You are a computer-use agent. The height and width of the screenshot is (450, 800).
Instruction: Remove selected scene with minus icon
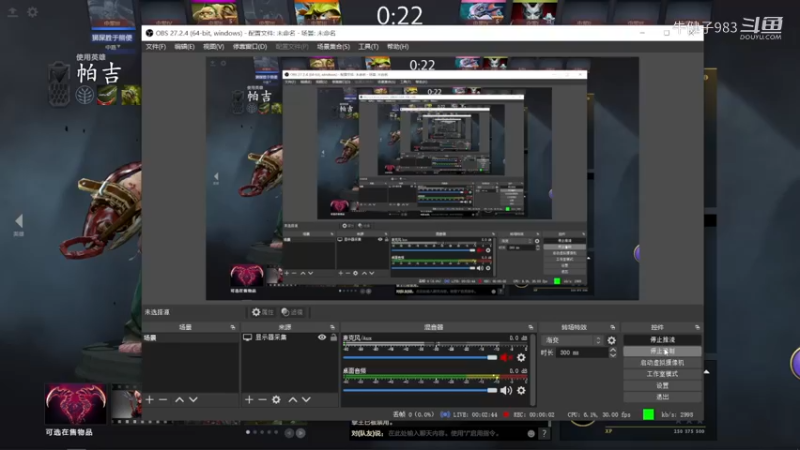click(x=163, y=399)
